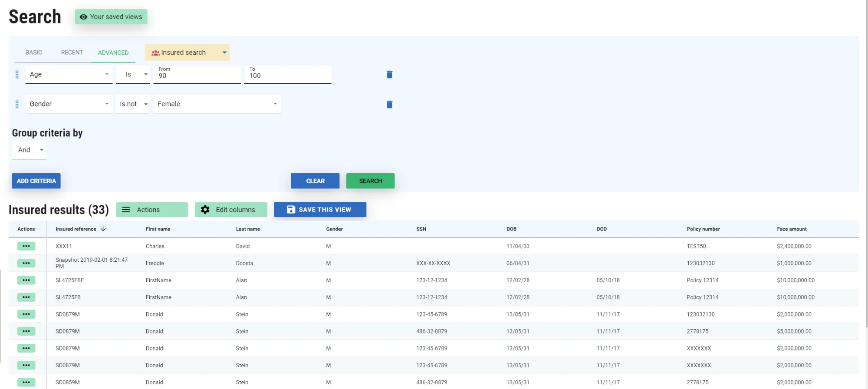Viewport: 868px width, 389px height.
Task: Change the 'Is not' operator dropdown
Action: click(x=133, y=104)
